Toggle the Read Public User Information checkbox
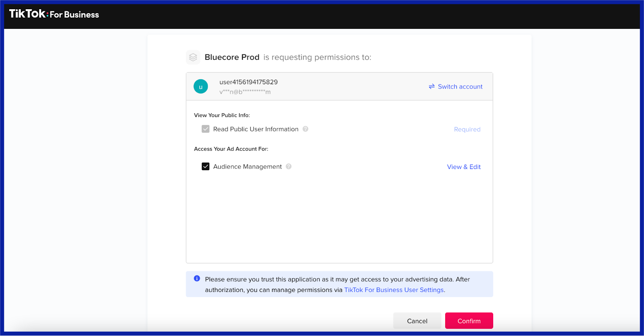 click(206, 129)
